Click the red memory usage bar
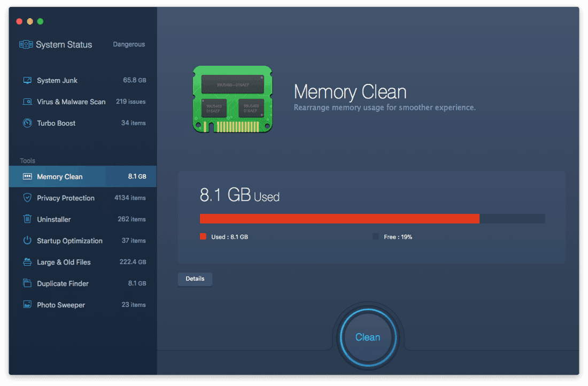This screenshot has height=386, width=588. point(339,219)
